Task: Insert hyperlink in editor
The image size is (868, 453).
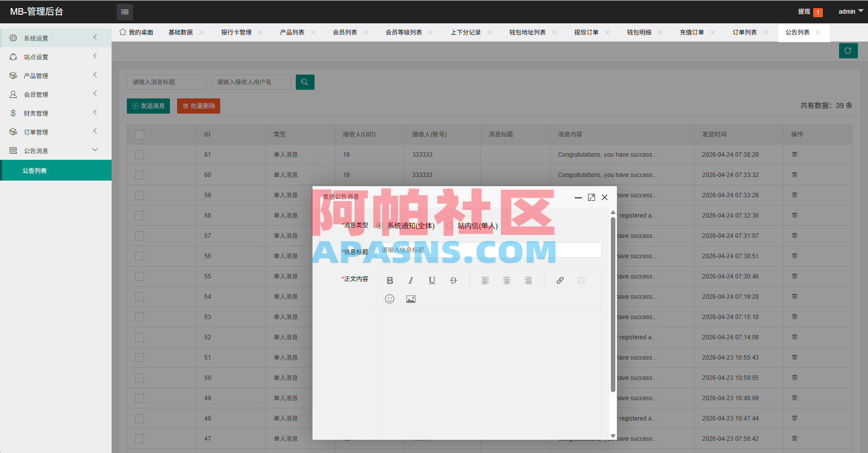Action: pos(560,281)
